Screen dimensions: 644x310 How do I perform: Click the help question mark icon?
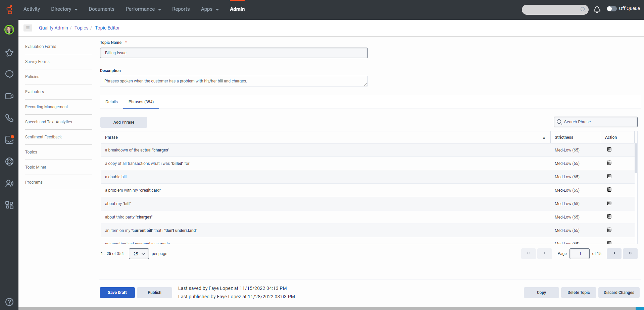click(9, 302)
